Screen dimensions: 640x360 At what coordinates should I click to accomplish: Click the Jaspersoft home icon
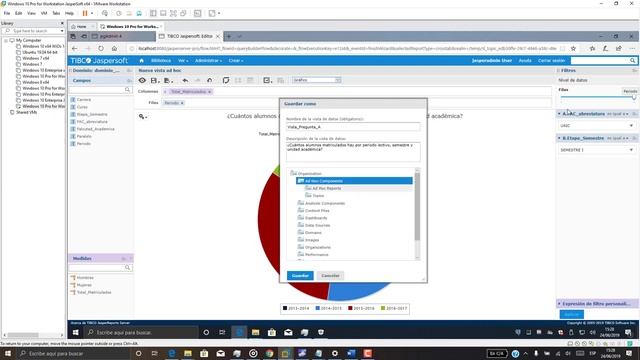point(142,61)
